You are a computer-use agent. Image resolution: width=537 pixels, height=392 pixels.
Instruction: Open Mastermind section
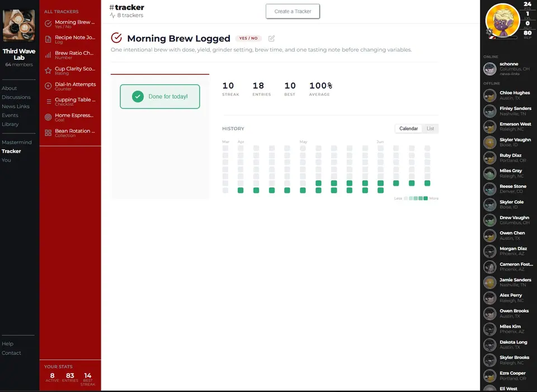16,143
